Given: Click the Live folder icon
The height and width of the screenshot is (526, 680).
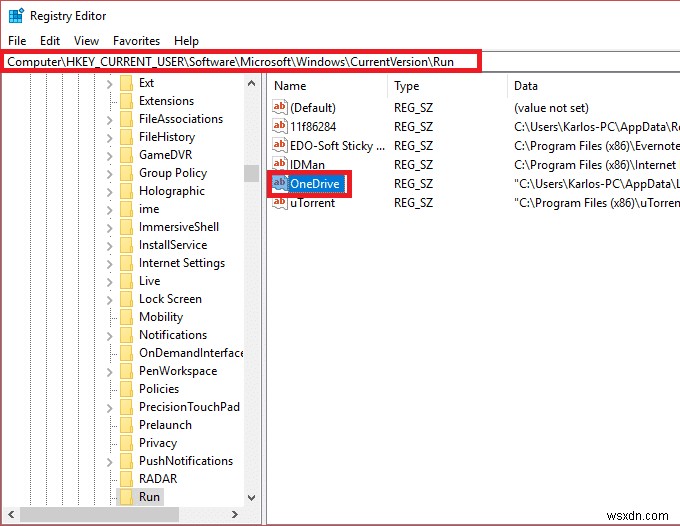Looking at the screenshot, I should click(126, 281).
